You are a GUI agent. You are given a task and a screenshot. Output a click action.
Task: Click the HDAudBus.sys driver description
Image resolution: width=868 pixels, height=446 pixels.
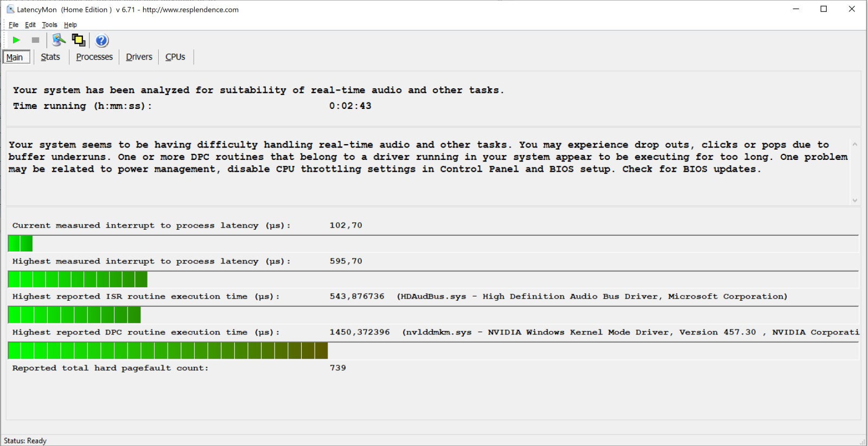(x=592, y=296)
